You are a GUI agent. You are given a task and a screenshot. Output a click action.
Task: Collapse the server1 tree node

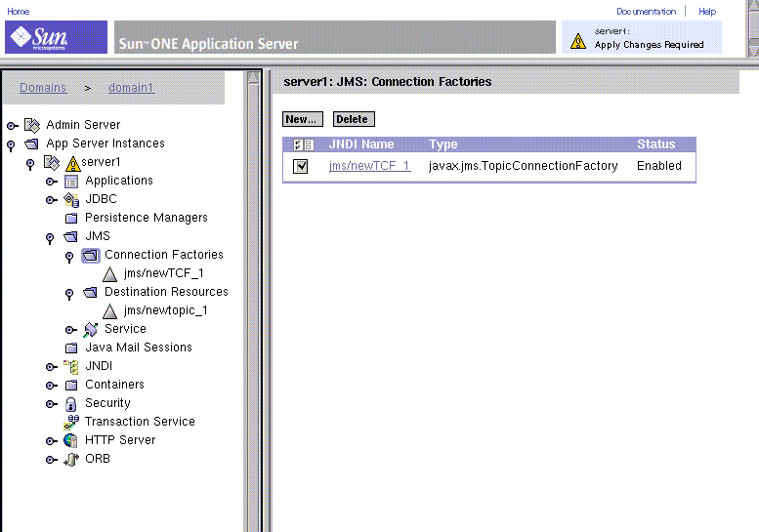click(x=30, y=164)
